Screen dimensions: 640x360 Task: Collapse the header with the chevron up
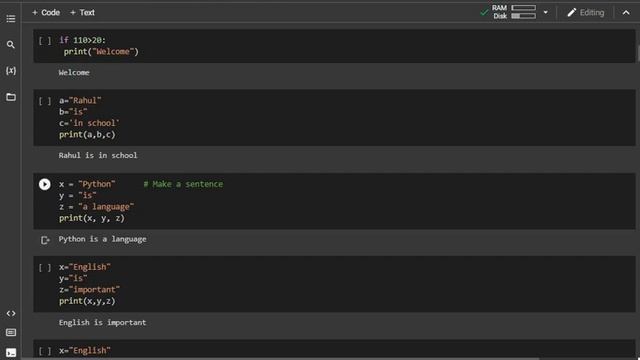tap(626, 13)
